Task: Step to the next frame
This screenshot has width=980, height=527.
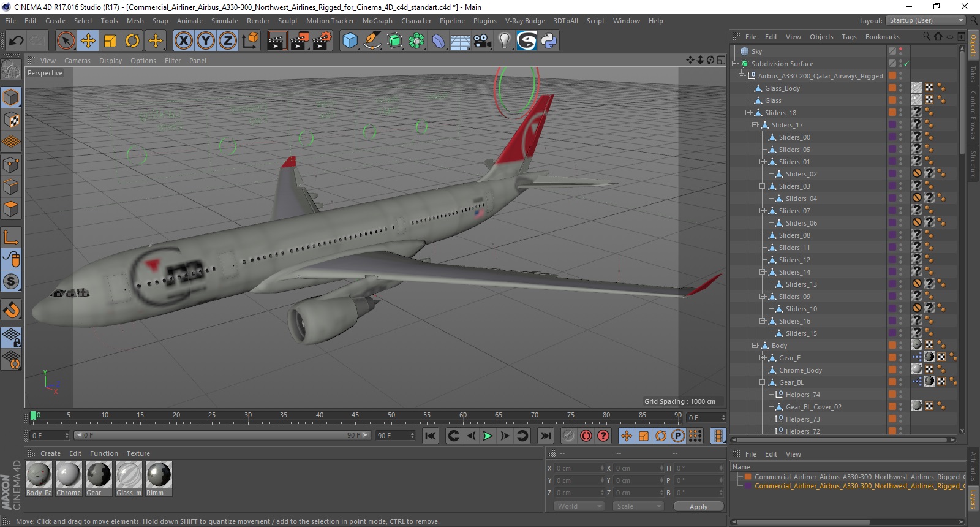Action: [x=505, y=436]
